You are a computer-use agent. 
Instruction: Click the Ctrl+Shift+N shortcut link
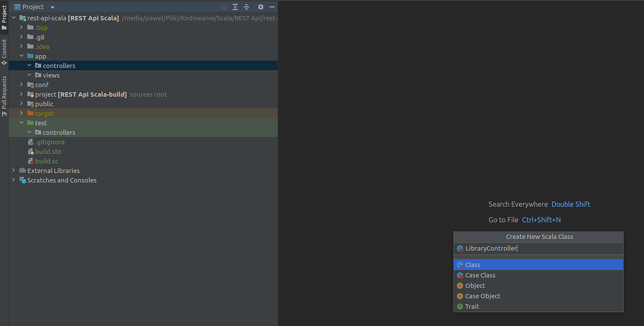(541, 219)
